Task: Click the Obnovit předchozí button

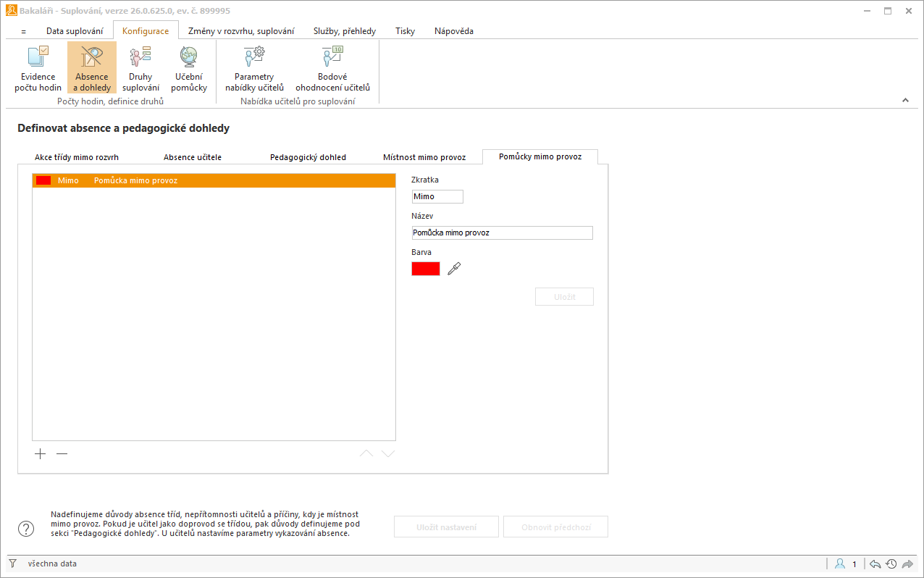Action: click(556, 527)
